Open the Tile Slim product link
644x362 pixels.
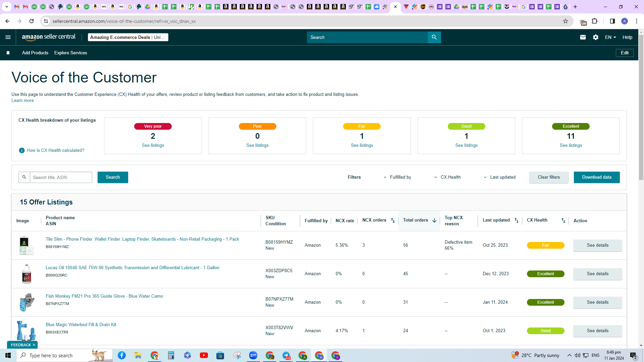(142, 239)
